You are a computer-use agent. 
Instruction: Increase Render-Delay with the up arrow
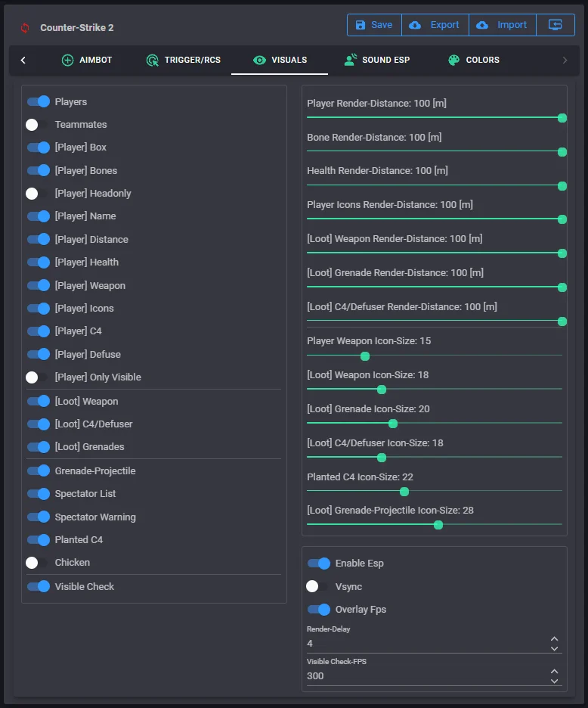click(555, 639)
